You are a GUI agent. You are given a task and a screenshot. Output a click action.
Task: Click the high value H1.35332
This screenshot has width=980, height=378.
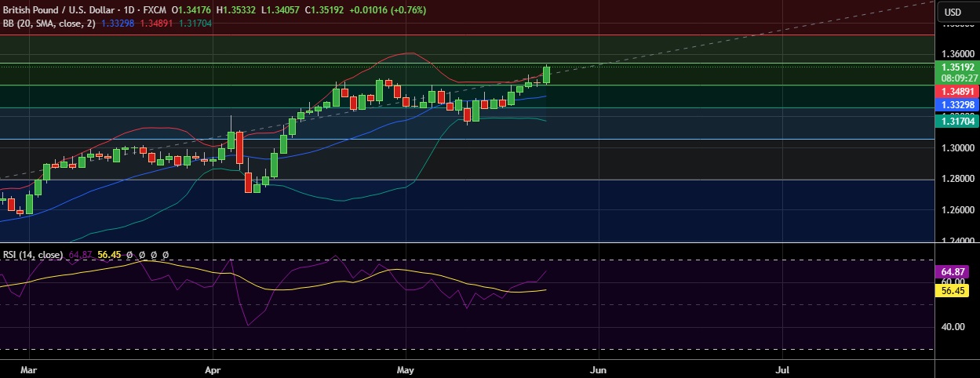(x=236, y=11)
